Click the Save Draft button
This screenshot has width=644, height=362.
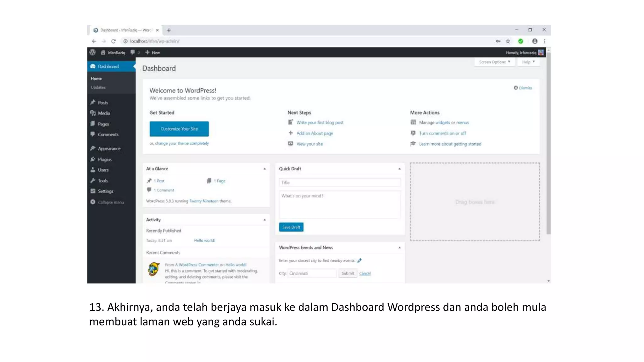[291, 227]
